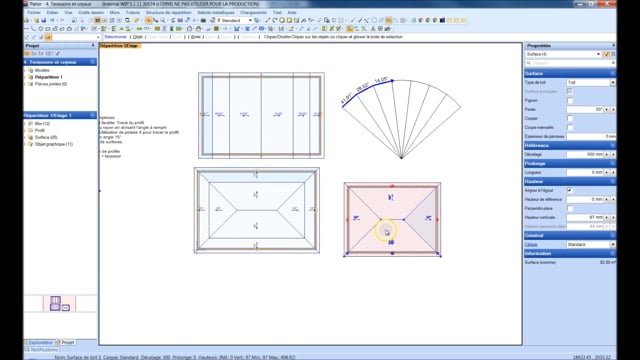Viewport: 640px width, 360px height.
Task: Select Objet graphique (11) tree item
Action: coord(53,144)
